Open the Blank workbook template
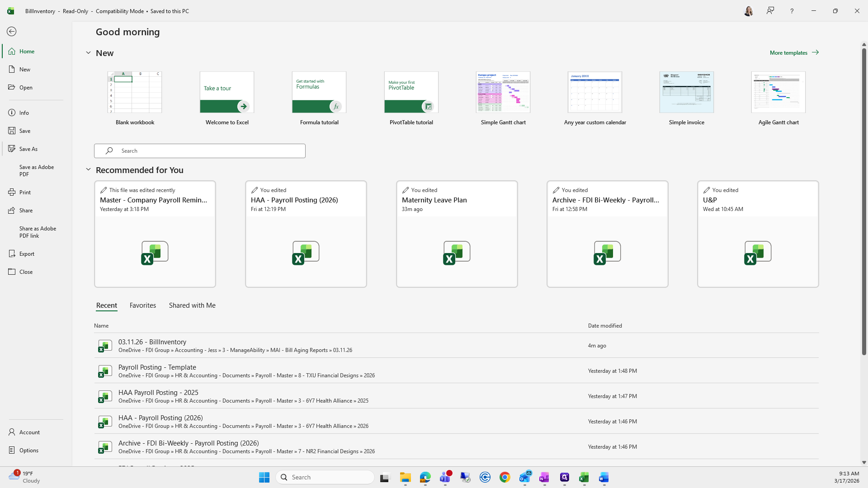Viewport: 868px width, 488px height. (x=134, y=92)
